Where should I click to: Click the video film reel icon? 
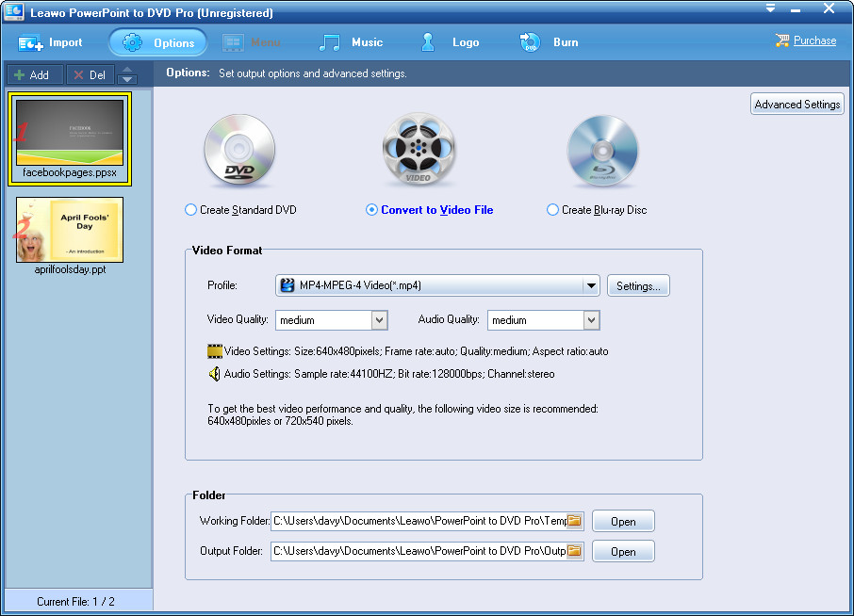click(418, 151)
